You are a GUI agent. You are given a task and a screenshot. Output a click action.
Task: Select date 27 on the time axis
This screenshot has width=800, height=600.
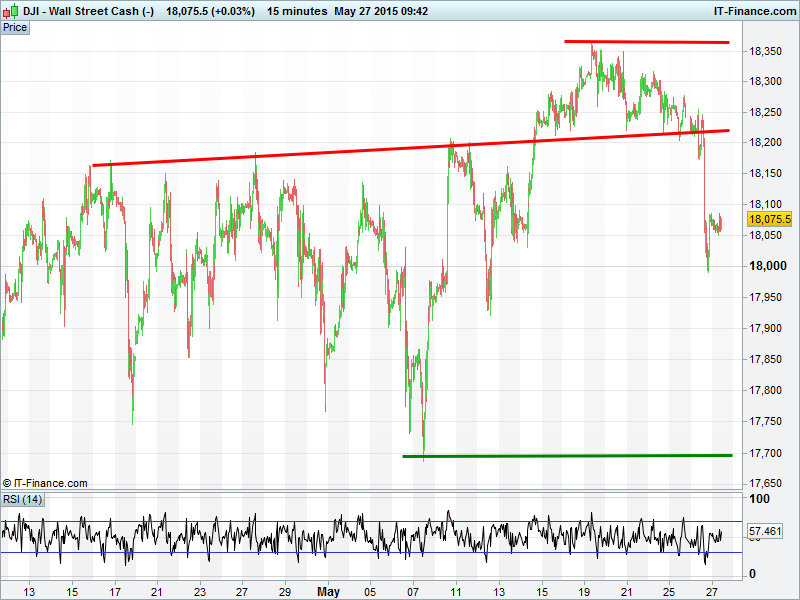pyautogui.click(x=710, y=591)
